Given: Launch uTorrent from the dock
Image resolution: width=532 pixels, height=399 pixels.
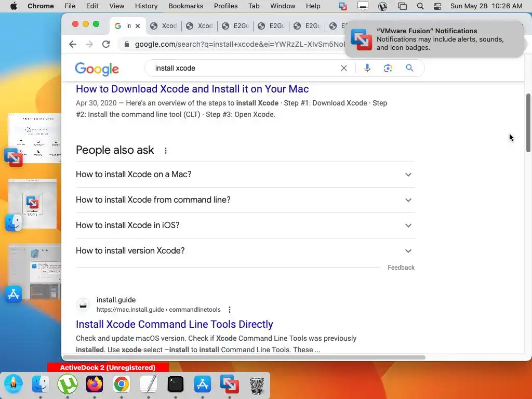Looking at the screenshot, I should pyautogui.click(x=67, y=384).
